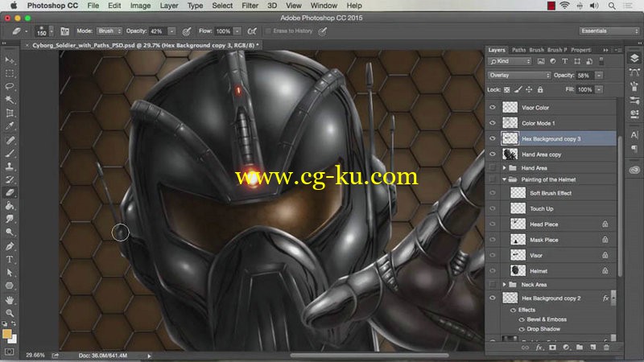Screen dimensions: 644x362
Task: Hide the Hex Background copy 3 layer
Action: (x=493, y=138)
